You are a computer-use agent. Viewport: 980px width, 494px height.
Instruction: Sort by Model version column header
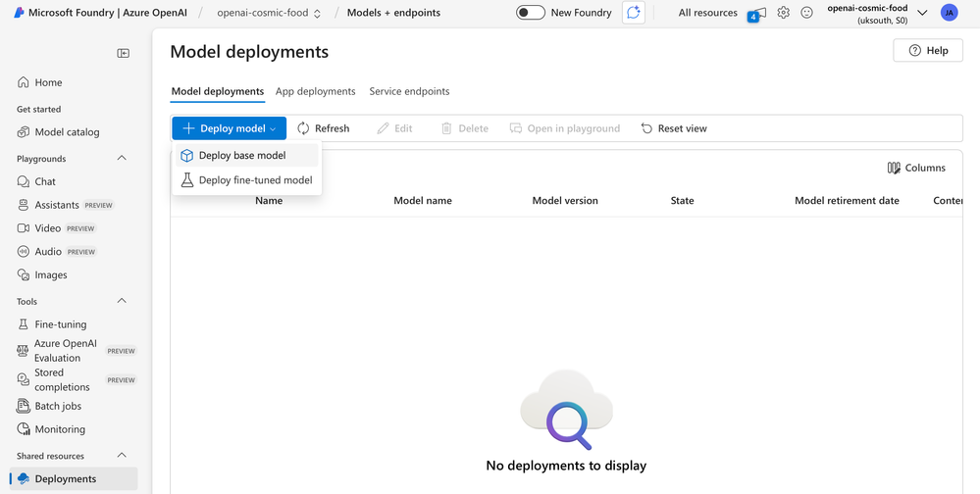pos(565,201)
